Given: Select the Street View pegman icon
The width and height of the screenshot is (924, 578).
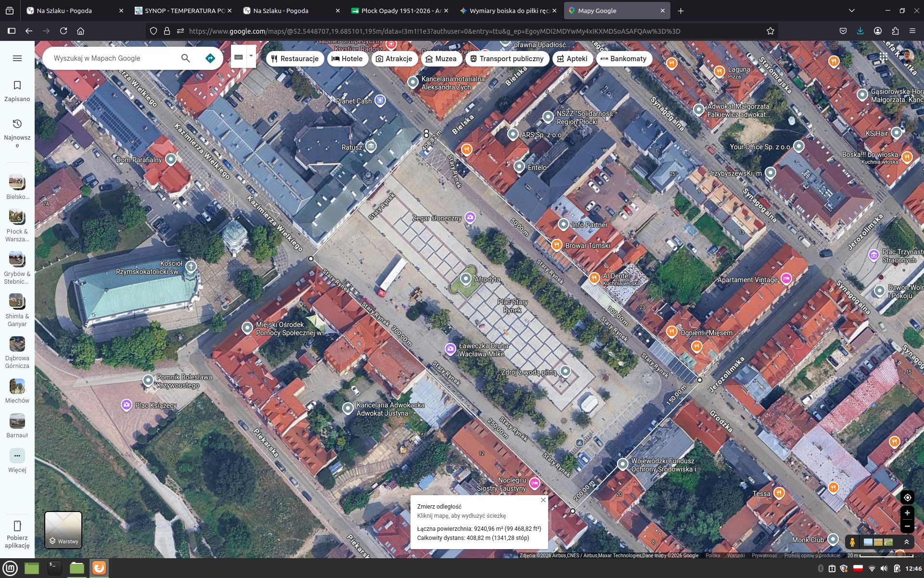Looking at the screenshot, I should [x=852, y=542].
